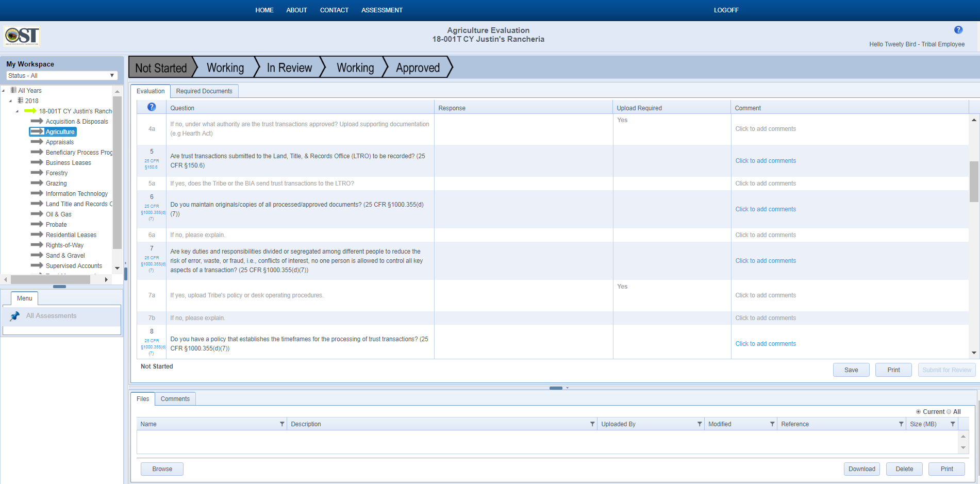Open Land Title and Records tree item
This screenshot has width=980, height=484.
click(79, 204)
